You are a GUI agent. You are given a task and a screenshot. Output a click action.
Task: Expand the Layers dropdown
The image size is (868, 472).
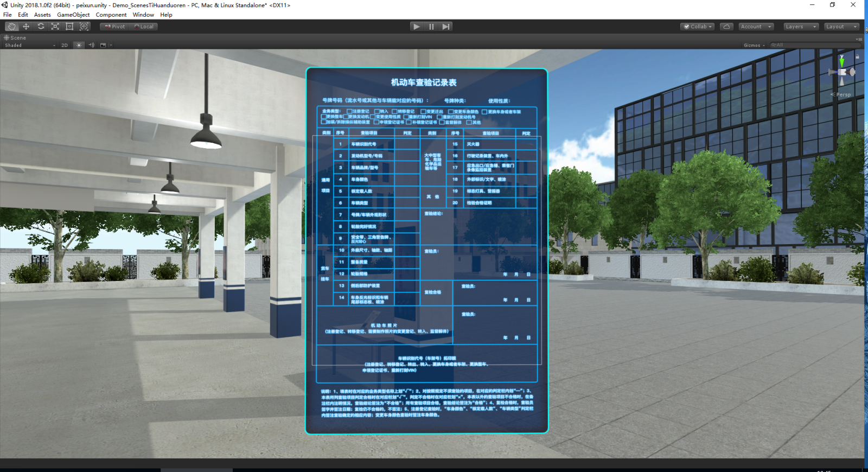[800, 27]
